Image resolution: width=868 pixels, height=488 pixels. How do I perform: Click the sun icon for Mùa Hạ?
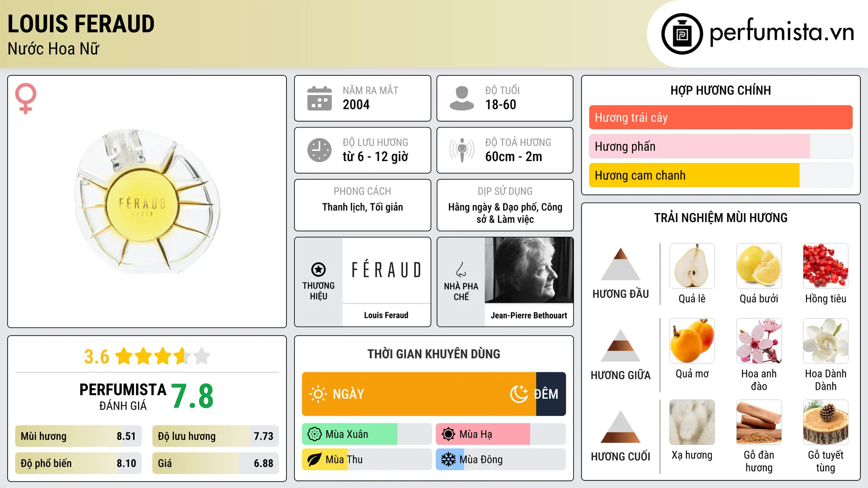coord(448,434)
